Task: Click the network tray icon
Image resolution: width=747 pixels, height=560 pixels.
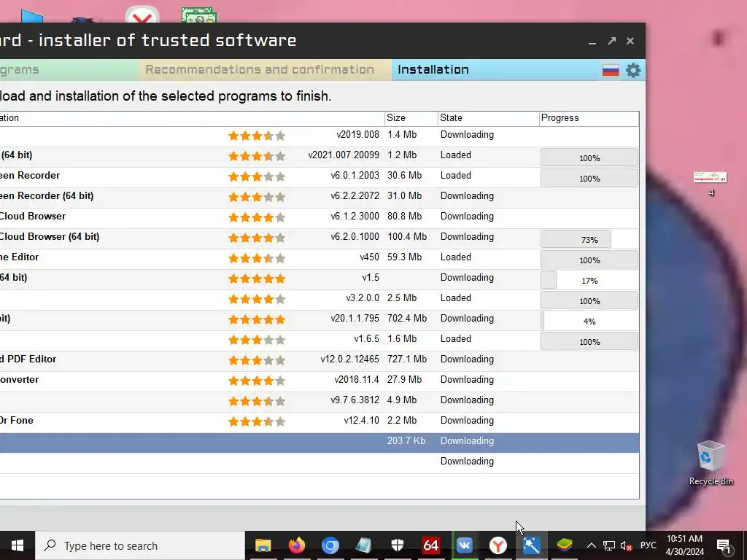Action: pyautogui.click(x=608, y=545)
